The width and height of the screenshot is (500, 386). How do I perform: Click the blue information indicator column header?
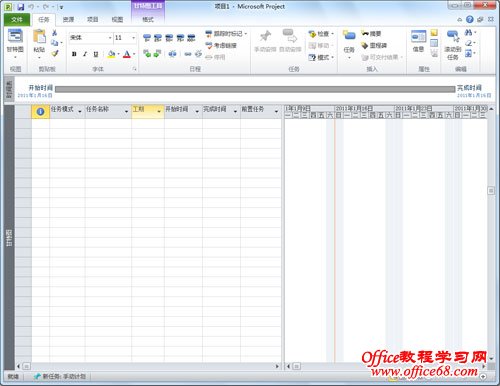pyautogui.click(x=40, y=111)
